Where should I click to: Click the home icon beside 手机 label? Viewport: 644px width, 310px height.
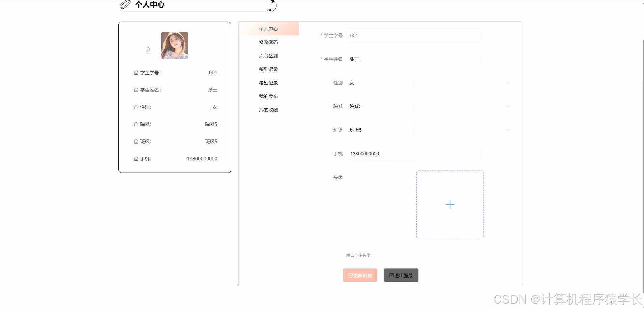coord(136,158)
